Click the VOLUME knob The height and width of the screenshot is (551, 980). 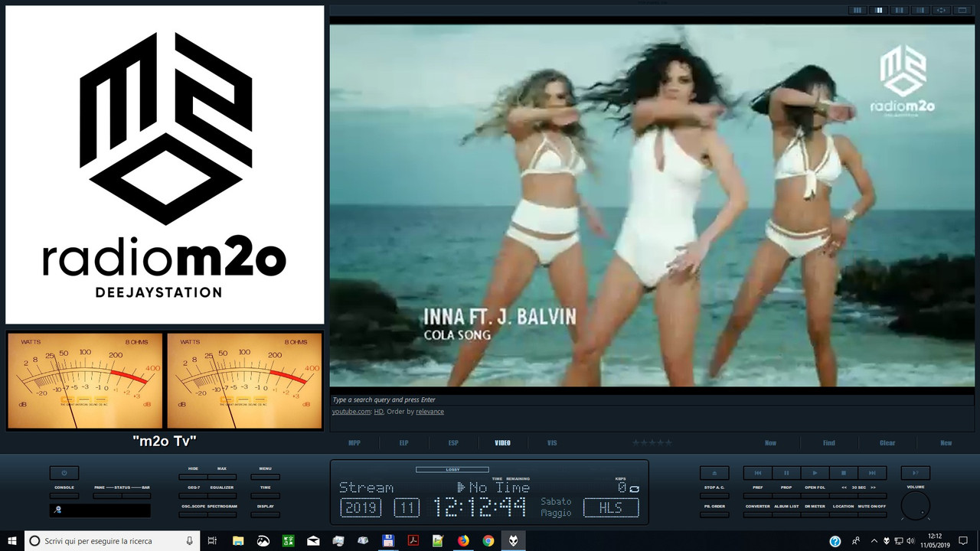916,506
